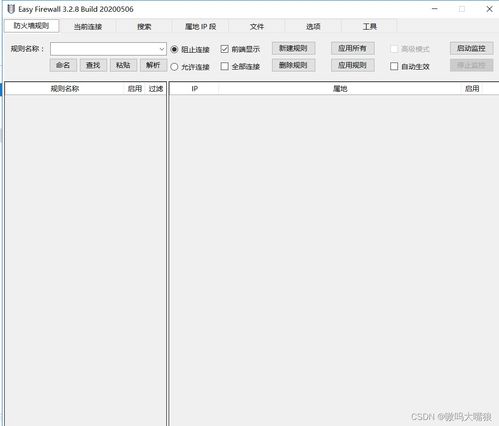Switch to the 当前连接 tab
This screenshot has height=426, width=499.
coord(88,27)
